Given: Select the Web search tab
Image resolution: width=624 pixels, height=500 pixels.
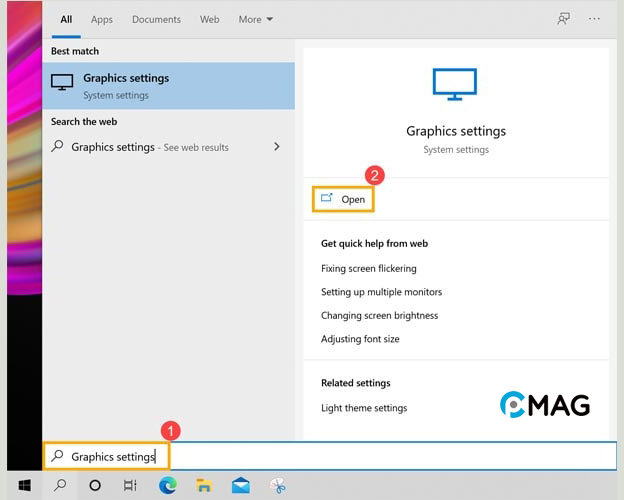Looking at the screenshot, I should click(209, 19).
